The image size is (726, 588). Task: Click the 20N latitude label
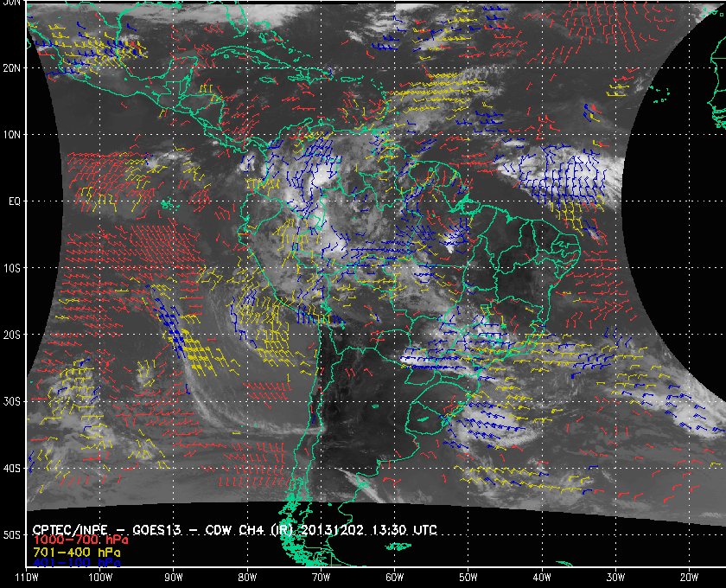[12, 68]
